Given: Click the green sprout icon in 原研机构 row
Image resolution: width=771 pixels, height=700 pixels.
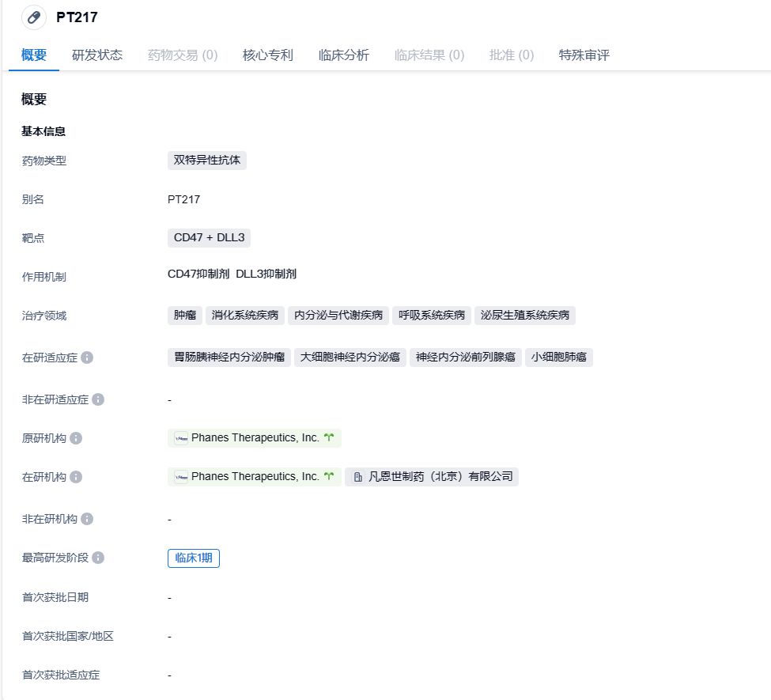Looking at the screenshot, I should (329, 437).
